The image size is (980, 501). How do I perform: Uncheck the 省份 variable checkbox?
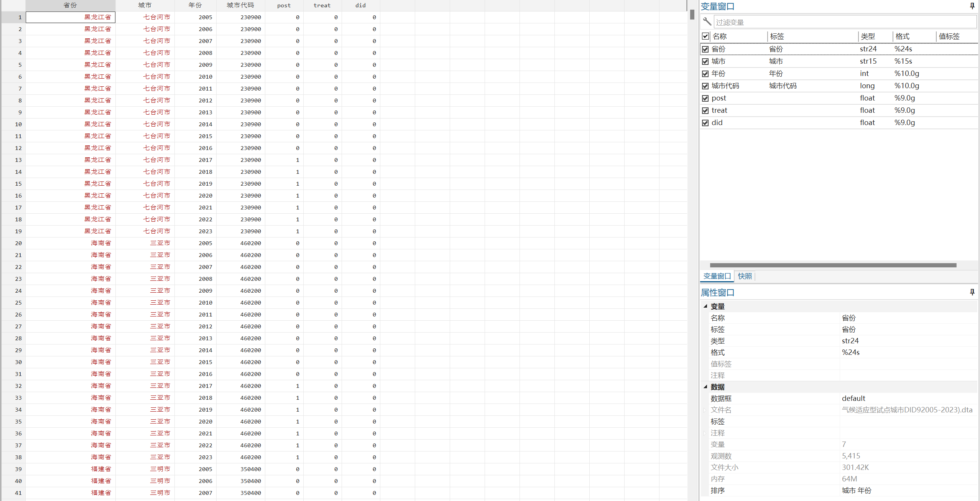(705, 49)
